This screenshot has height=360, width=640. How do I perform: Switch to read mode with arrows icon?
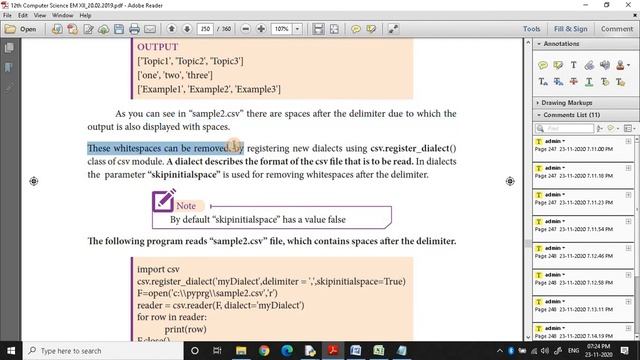[393, 29]
